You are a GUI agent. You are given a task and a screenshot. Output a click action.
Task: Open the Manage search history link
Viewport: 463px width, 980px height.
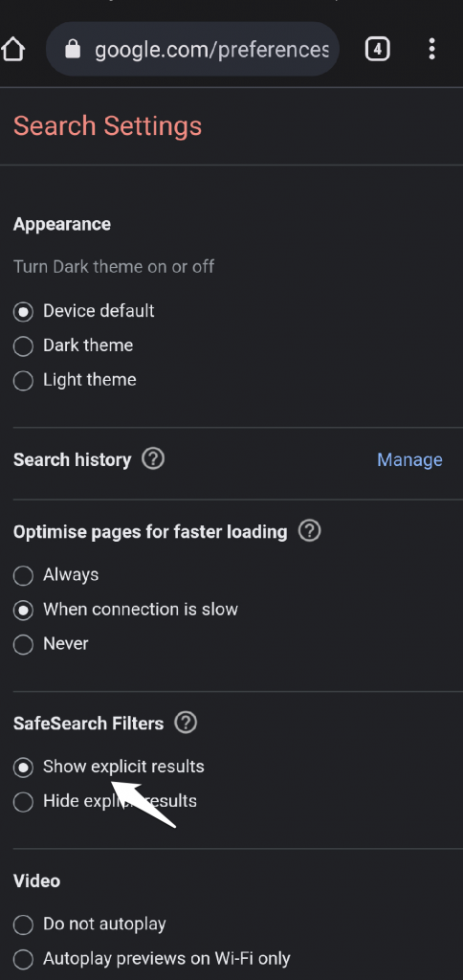409,460
